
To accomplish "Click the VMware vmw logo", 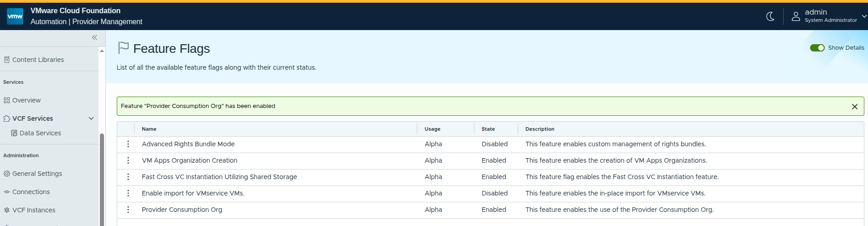I will 15,16.
